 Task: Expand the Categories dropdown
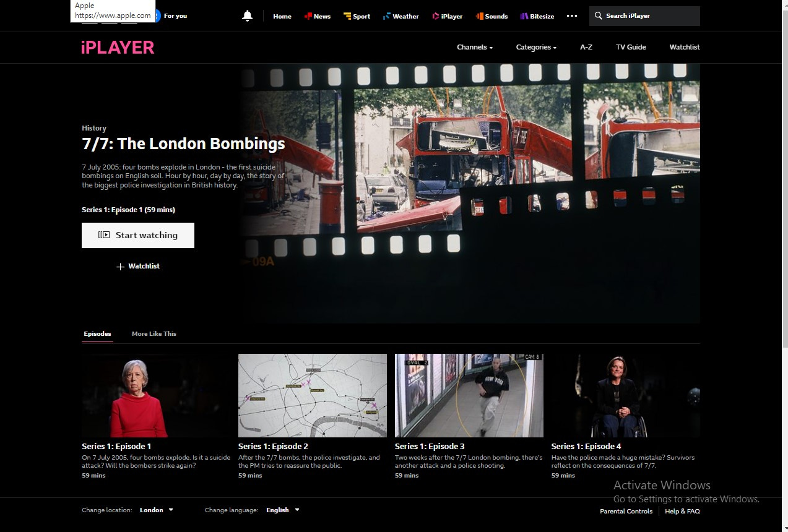[536, 47]
